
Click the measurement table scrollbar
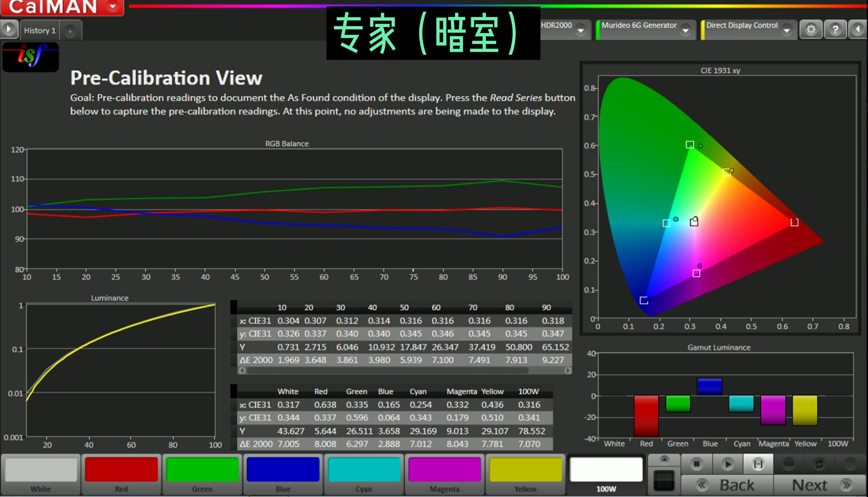click(386, 370)
